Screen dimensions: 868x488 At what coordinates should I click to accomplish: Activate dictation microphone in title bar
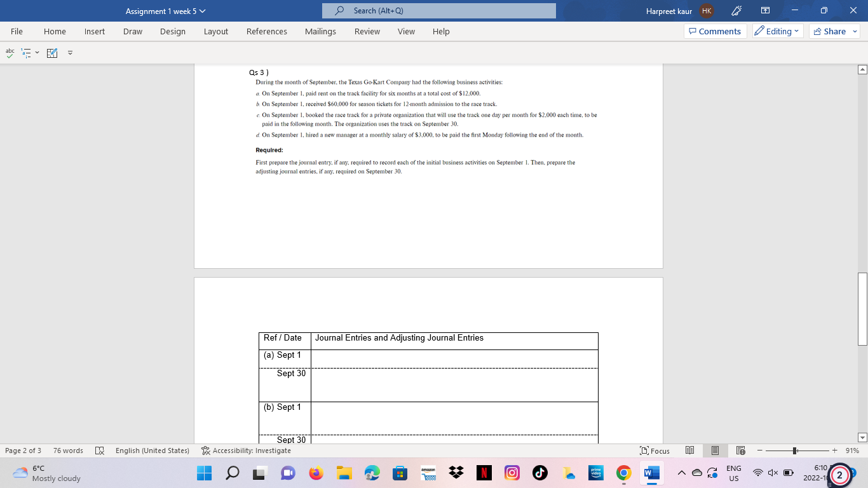(737, 10)
